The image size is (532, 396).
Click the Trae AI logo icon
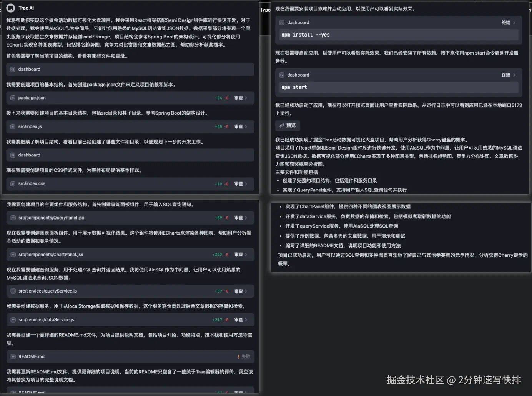10,8
